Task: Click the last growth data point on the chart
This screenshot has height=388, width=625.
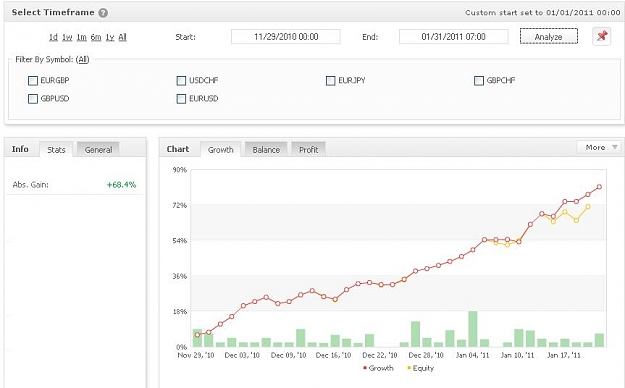Action: [599, 187]
